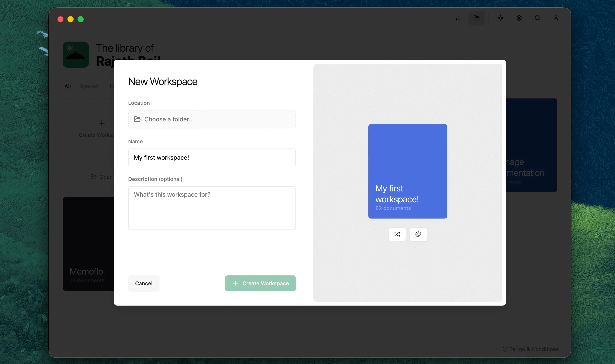
Task: Choose a folder for workspace location
Action: tap(212, 119)
